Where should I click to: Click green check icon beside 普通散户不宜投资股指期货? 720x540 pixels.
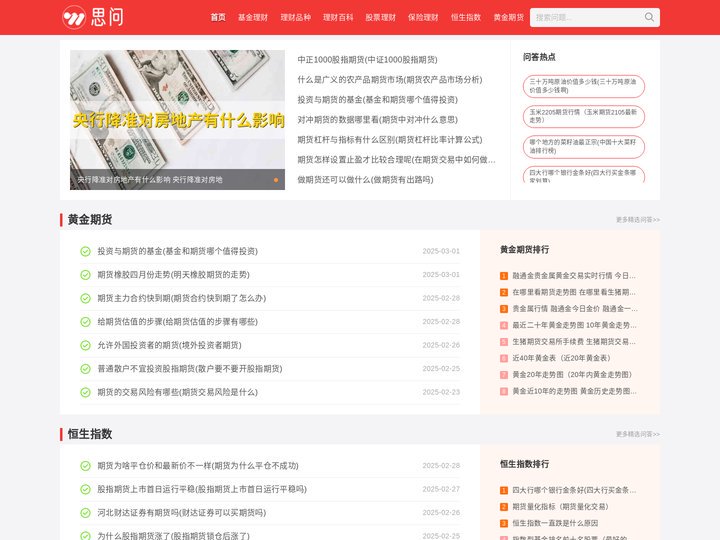point(85,369)
